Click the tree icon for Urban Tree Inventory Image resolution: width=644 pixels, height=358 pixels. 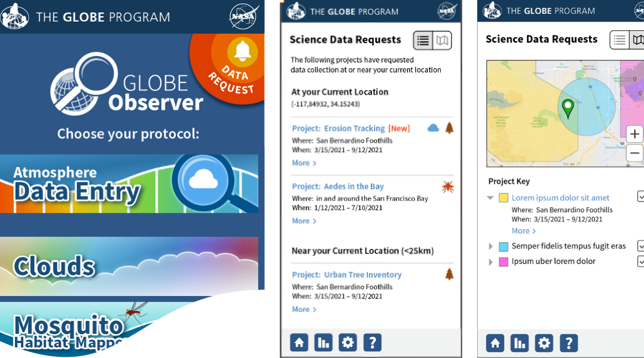449,274
